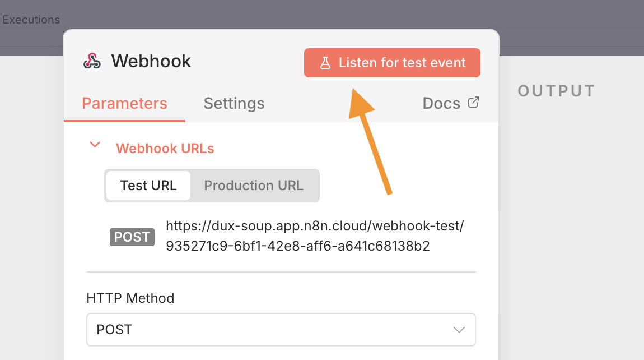644x360 pixels.
Task: Select the Test URL option
Action: tap(148, 186)
